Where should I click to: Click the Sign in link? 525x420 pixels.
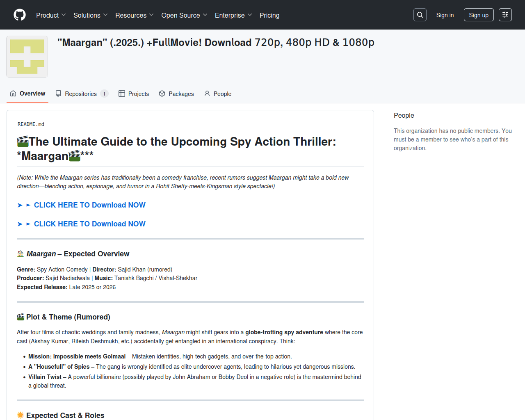click(445, 15)
